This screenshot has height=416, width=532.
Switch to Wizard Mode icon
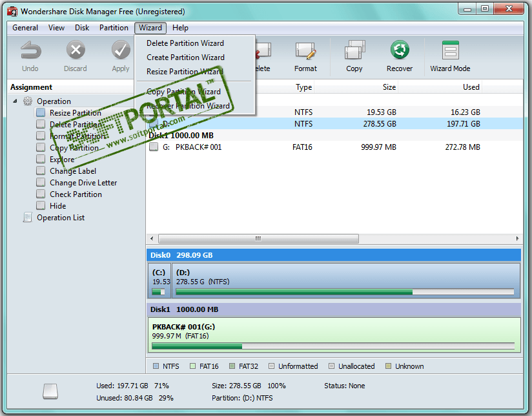[450, 50]
